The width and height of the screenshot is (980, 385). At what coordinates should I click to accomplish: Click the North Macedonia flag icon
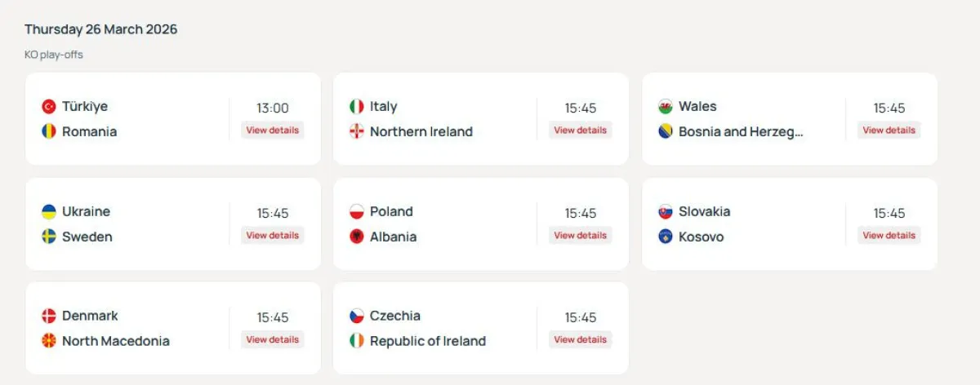coord(49,341)
